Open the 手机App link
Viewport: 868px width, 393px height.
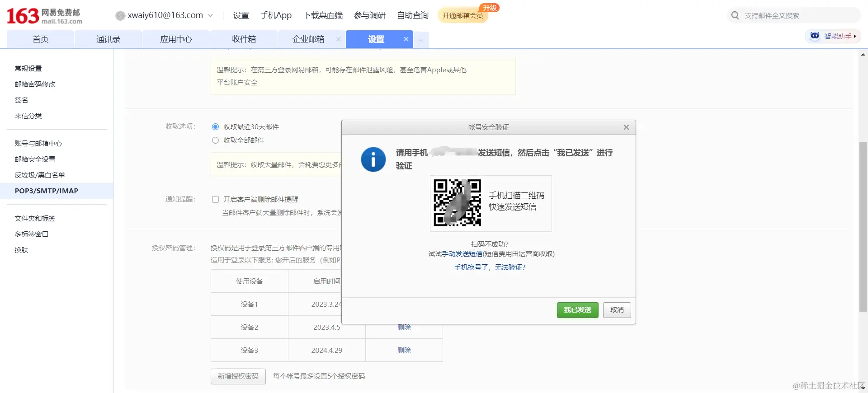pyautogui.click(x=276, y=15)
